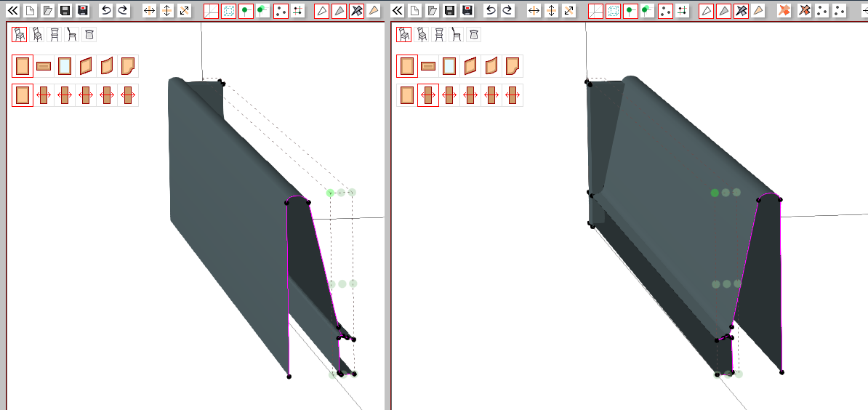Pick small wide panel shape, left window

point(44,66)
